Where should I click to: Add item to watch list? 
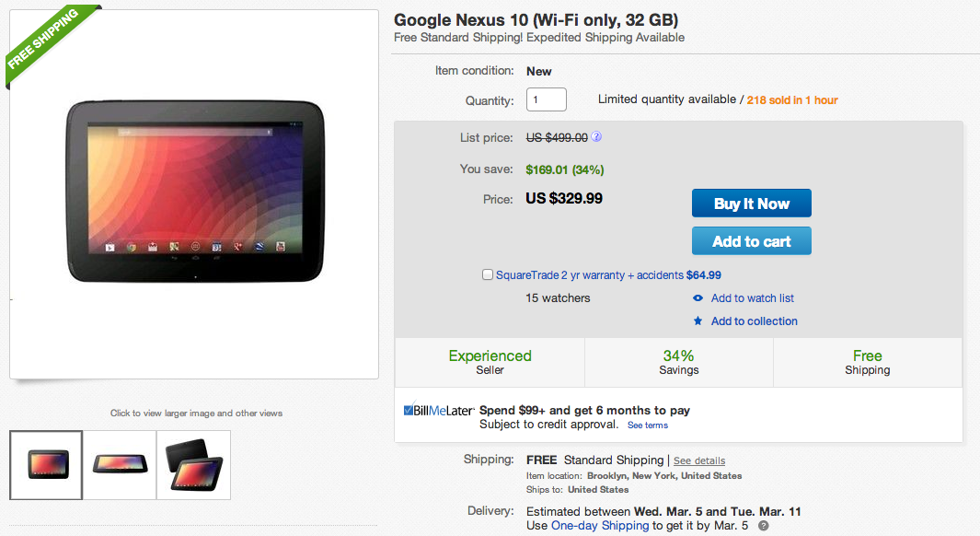752,298
